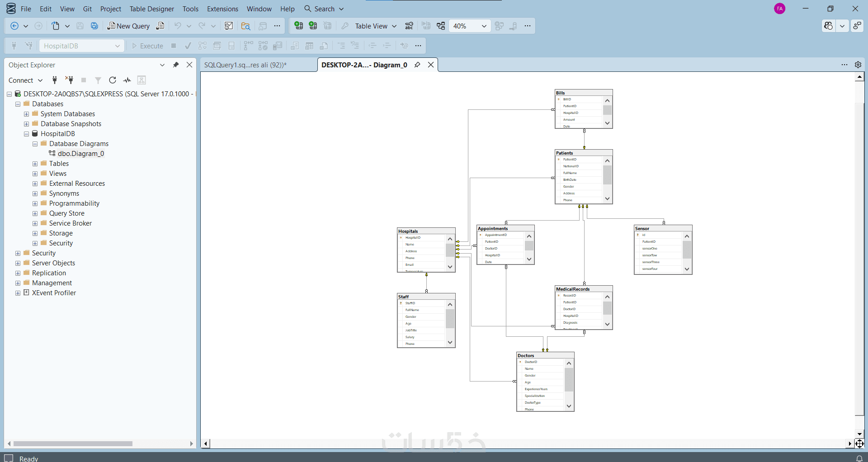Screen dimensions: 868x462
Task: Click the New Query toolbar button
Action: [x=128, y=26]
